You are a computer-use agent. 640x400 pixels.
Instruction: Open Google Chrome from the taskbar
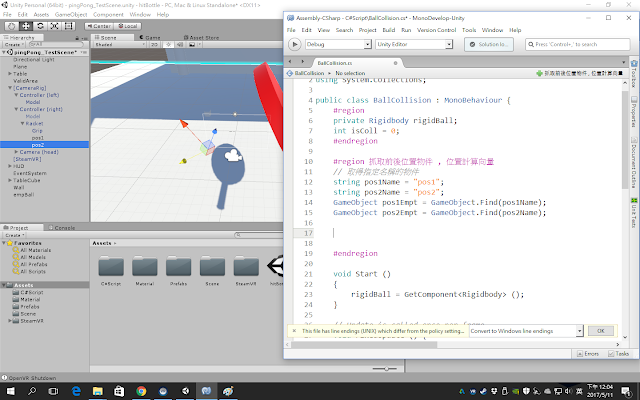pos(141,391)
